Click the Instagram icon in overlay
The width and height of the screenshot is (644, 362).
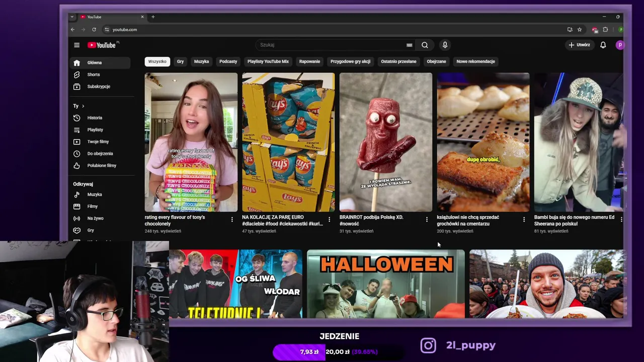click(x=428, y=345)
